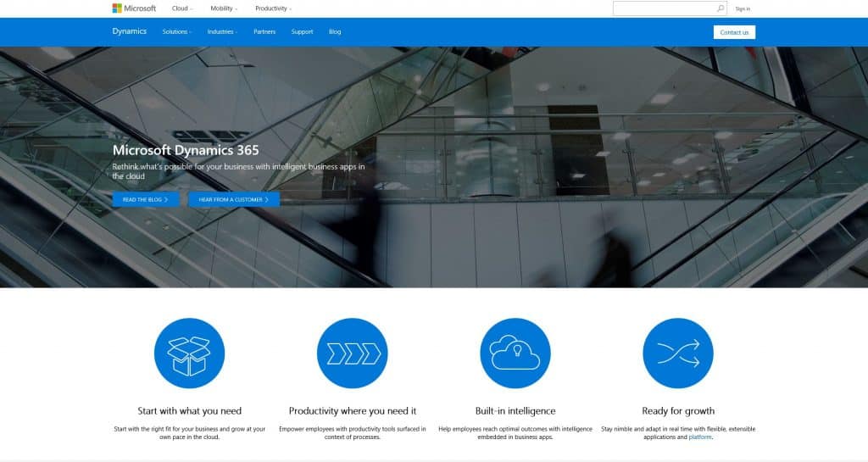Image resolution: width=868 pixels, height=462 pixels.
Task: Expand the Cloud dropdown menu
Action: tap(182, 8)
